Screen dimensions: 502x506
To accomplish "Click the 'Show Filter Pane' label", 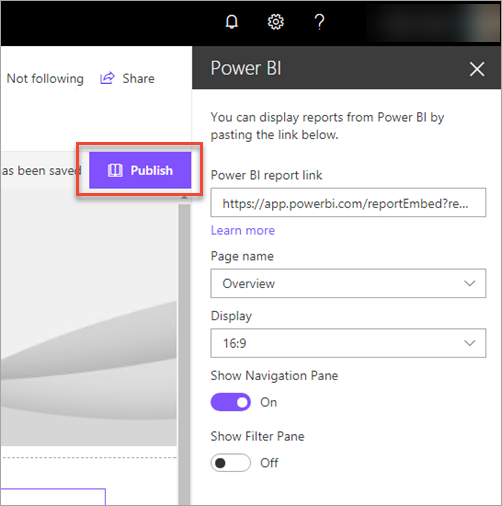I will click(257, 436).
